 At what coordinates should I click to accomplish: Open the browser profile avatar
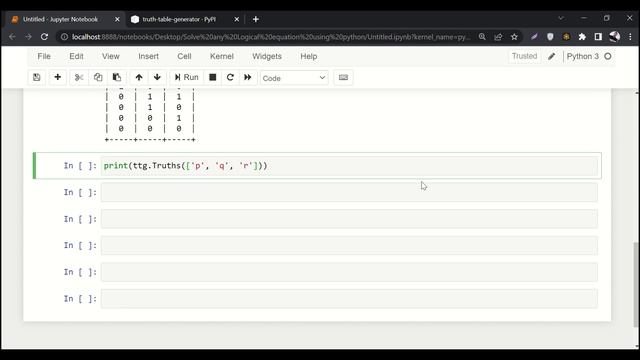pos(614,37)
